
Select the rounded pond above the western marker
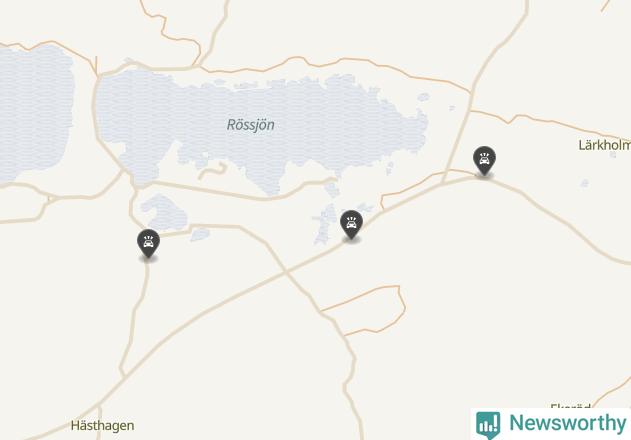[x=164, y=213]
